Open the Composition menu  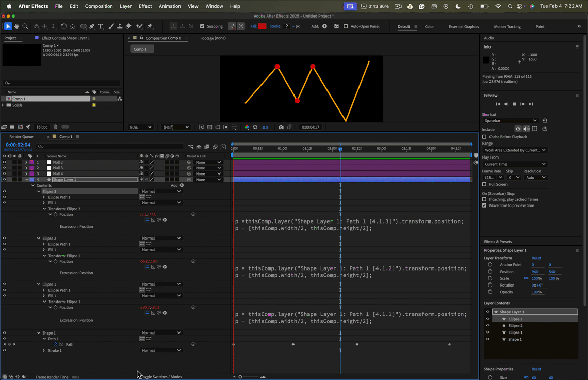99,6
